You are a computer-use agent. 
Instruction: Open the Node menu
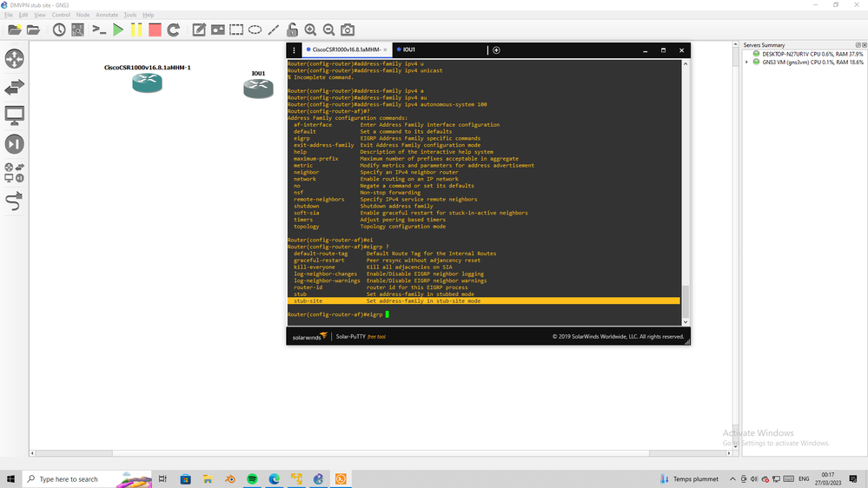83,15
